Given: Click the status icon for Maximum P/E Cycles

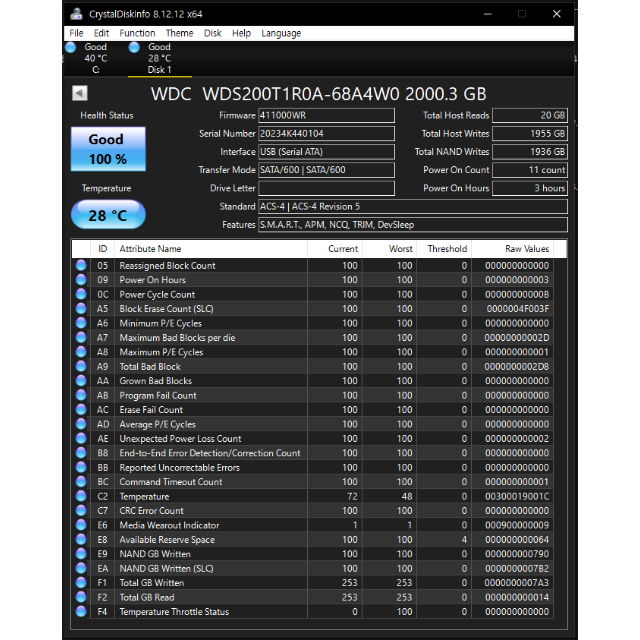Looking at the screenshot, I should (81, 352).
